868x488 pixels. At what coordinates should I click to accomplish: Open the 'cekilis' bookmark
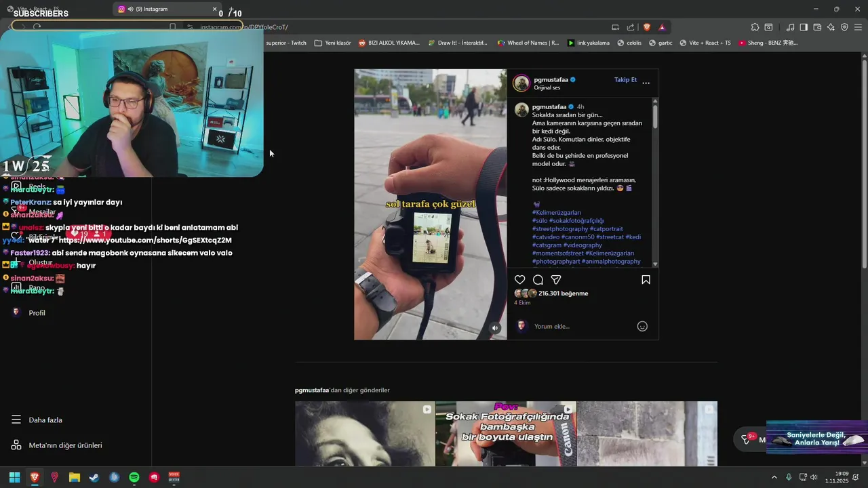[x=629, y=43]
